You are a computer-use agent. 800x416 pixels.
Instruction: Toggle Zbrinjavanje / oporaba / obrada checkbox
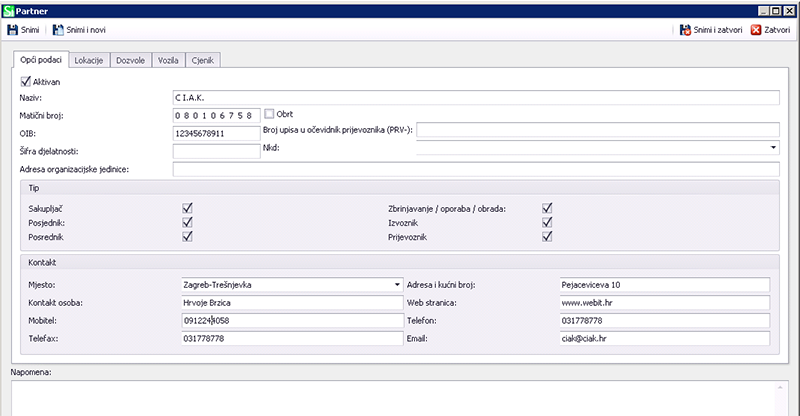[x=547, y=208]
